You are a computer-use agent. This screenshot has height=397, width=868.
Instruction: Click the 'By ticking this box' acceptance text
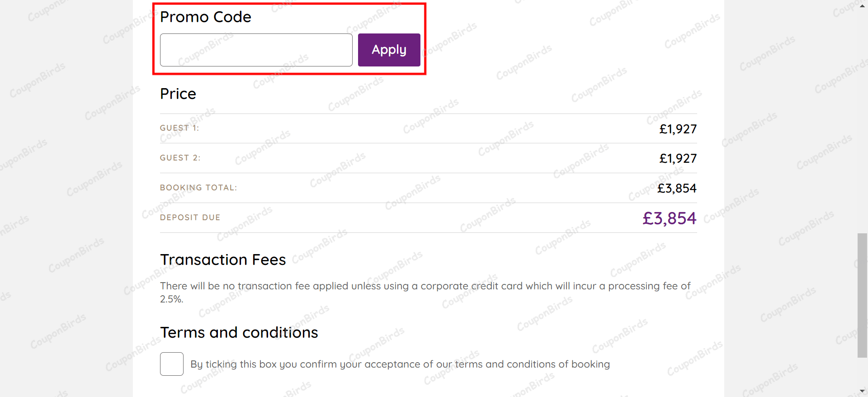(x=400, y=364)
